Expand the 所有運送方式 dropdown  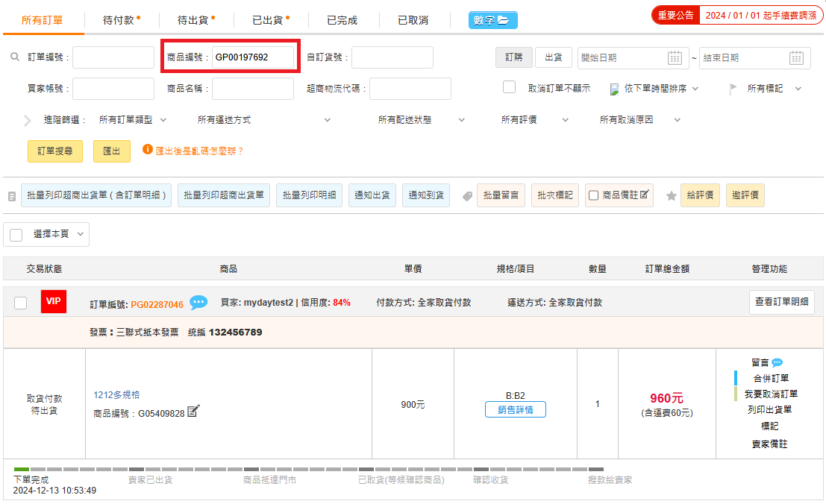coord(263,119)
